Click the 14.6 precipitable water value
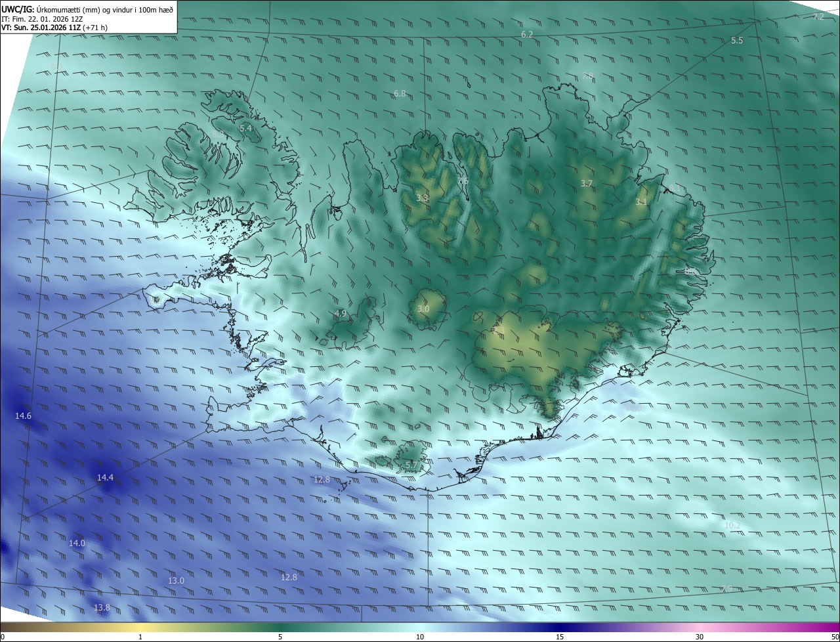Image resolution: width=840 pixels, height=642 pixels. click(23, 416)
